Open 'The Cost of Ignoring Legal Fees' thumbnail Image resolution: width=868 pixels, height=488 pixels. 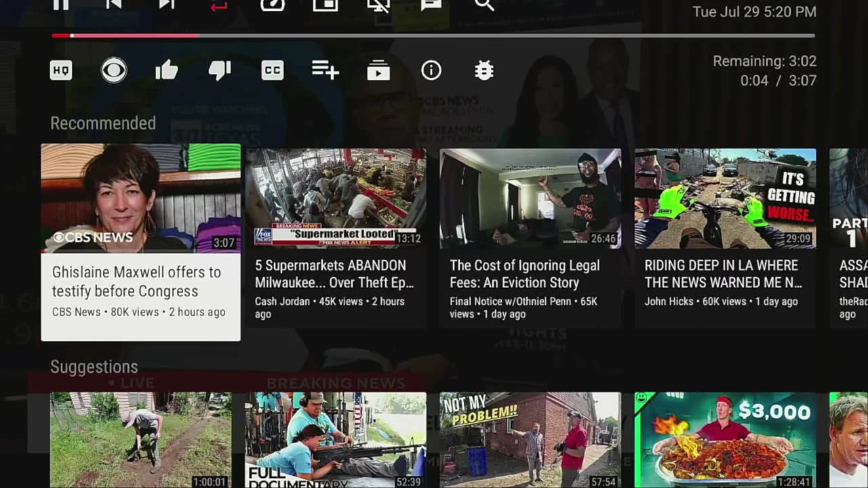click(530, 198)
